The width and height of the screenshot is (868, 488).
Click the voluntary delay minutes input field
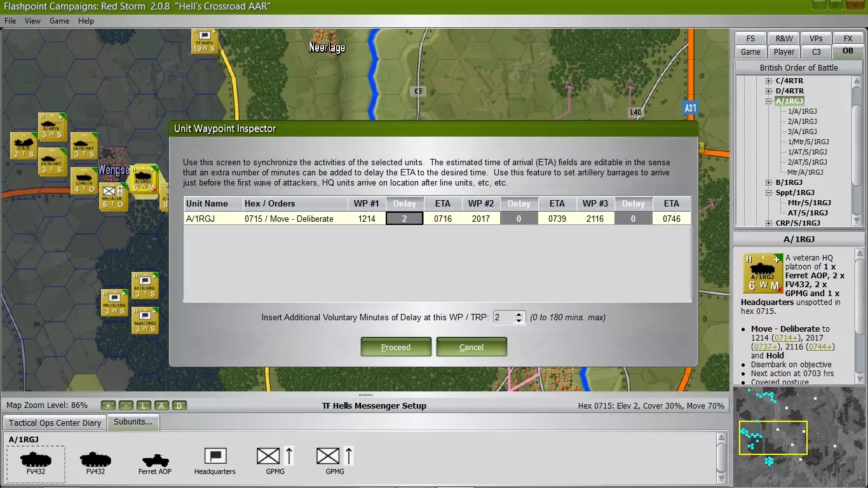click(503, 317)
